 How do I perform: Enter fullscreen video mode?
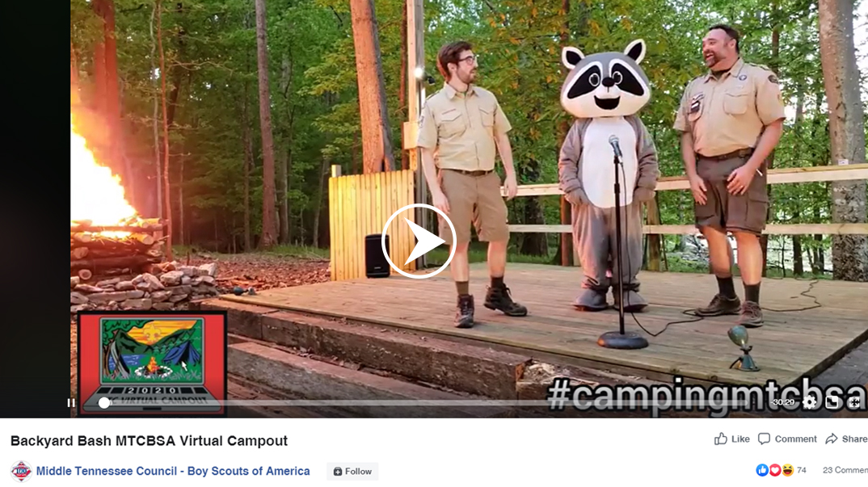(x=854, y=402)
